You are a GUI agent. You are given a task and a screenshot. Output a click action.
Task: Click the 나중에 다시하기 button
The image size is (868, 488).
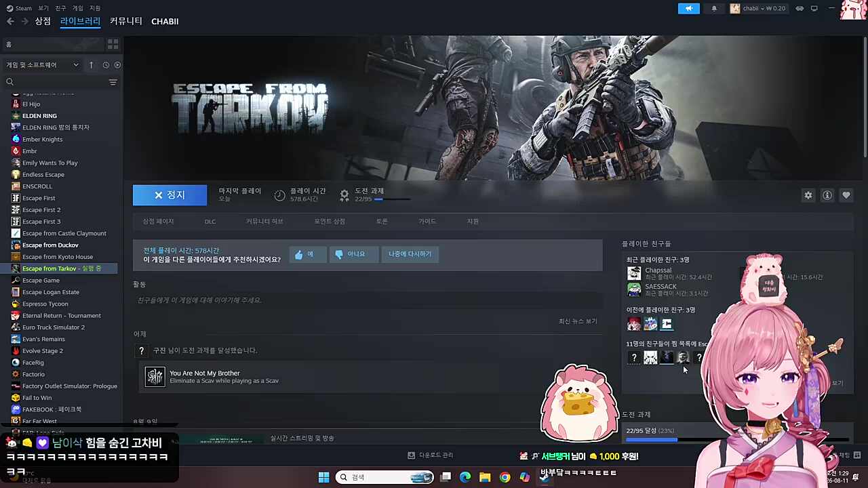tap(410, 254)
